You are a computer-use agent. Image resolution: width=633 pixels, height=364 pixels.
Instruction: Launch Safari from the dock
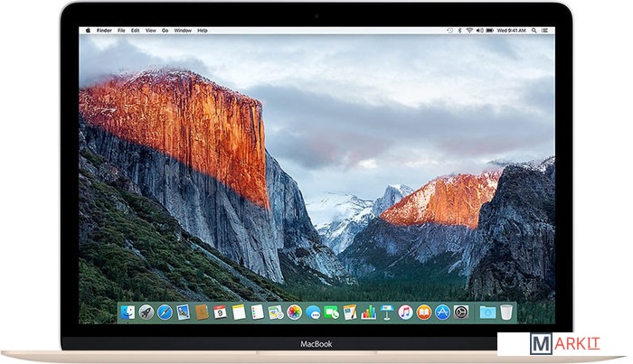pos(165,312)
